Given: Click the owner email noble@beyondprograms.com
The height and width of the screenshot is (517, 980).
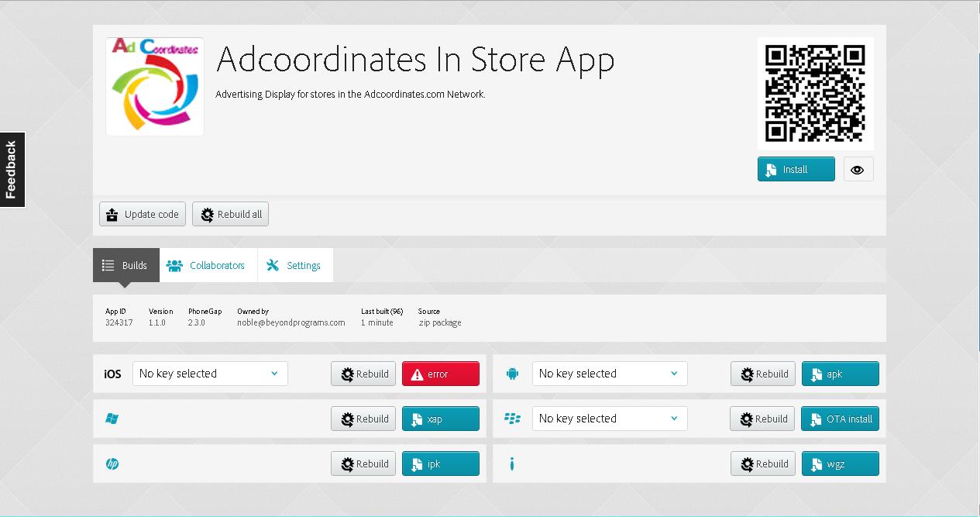Looking at the screenshot, I should [x=291, y=322].
